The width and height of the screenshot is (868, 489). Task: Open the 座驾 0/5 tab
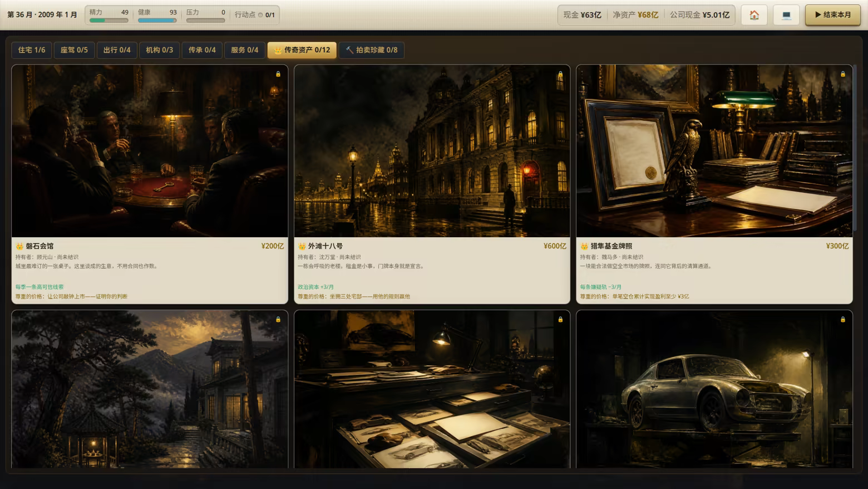[74, 50]
